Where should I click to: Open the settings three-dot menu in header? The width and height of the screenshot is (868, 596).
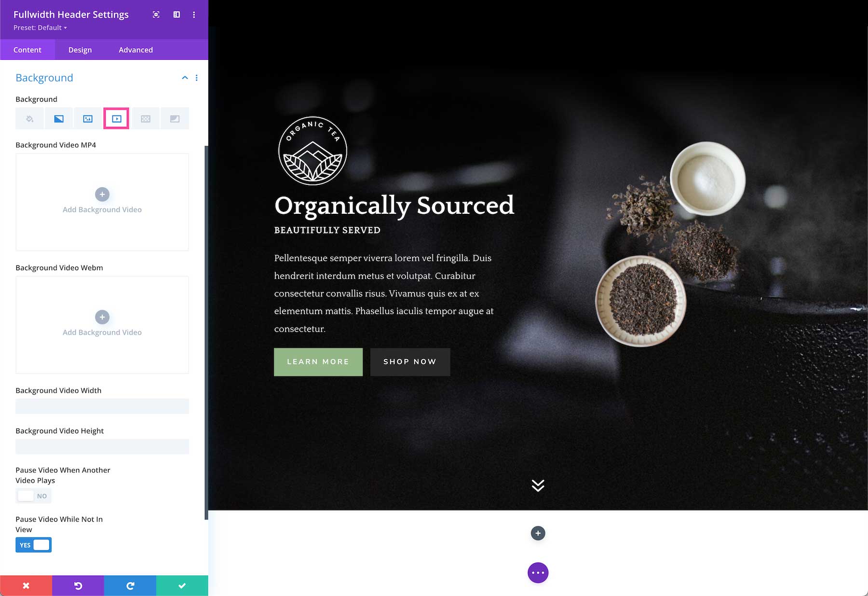pyautogui.click(x=194, y=14)
